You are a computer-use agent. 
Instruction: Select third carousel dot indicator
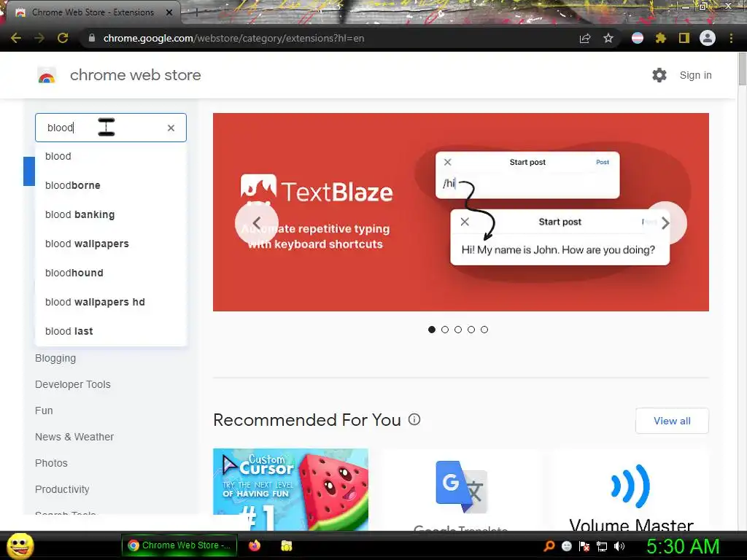[458, 330]
